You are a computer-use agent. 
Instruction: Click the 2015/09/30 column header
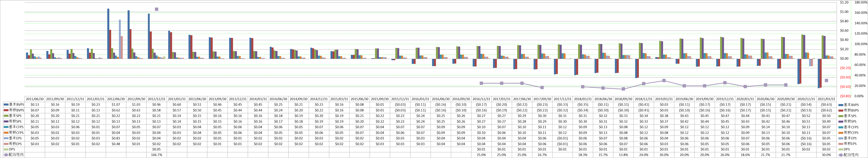pyautogui.click(x=380, y=99)
